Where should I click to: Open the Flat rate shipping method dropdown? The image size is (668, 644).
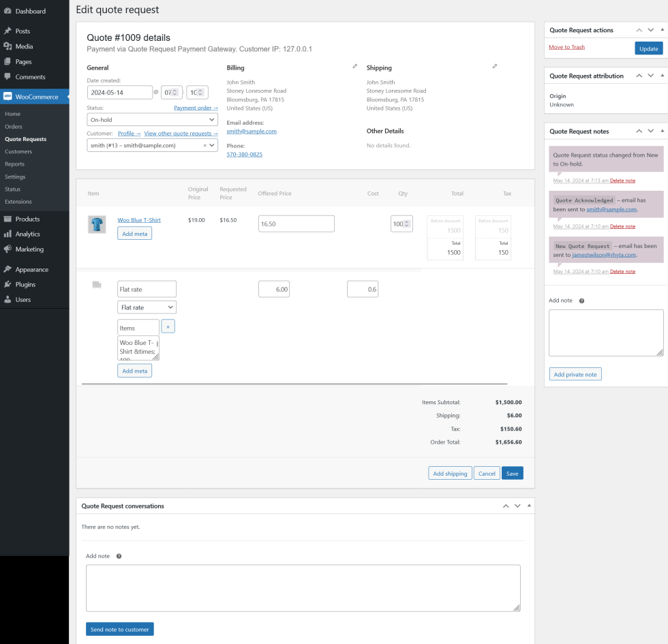pyautogui.click(x=147, y=307)
